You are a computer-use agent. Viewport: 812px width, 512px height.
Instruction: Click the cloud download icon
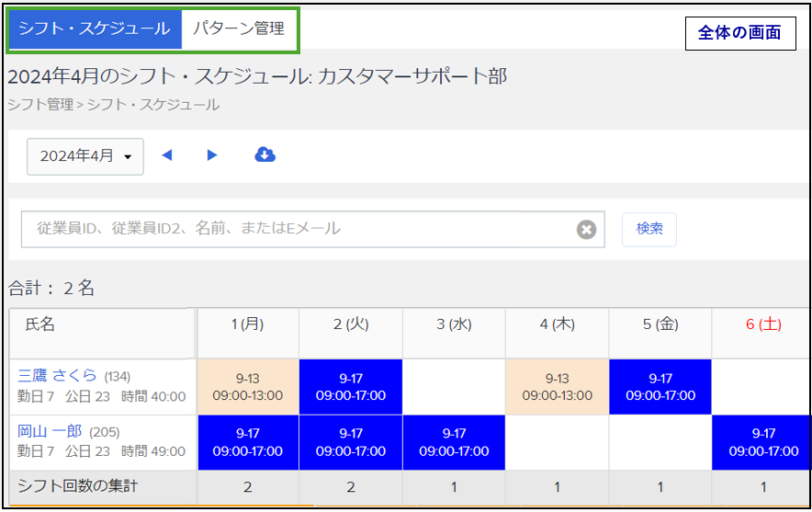coord(265,155)
